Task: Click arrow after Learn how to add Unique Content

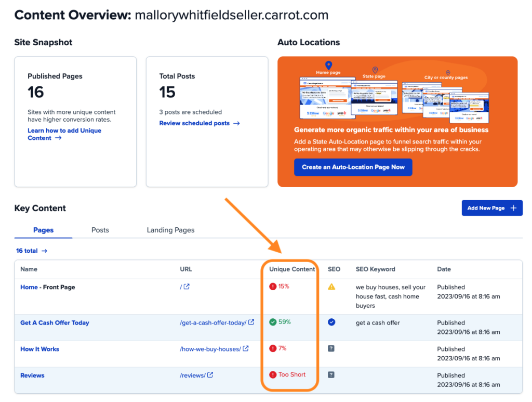Action: (x=58, y=138)
